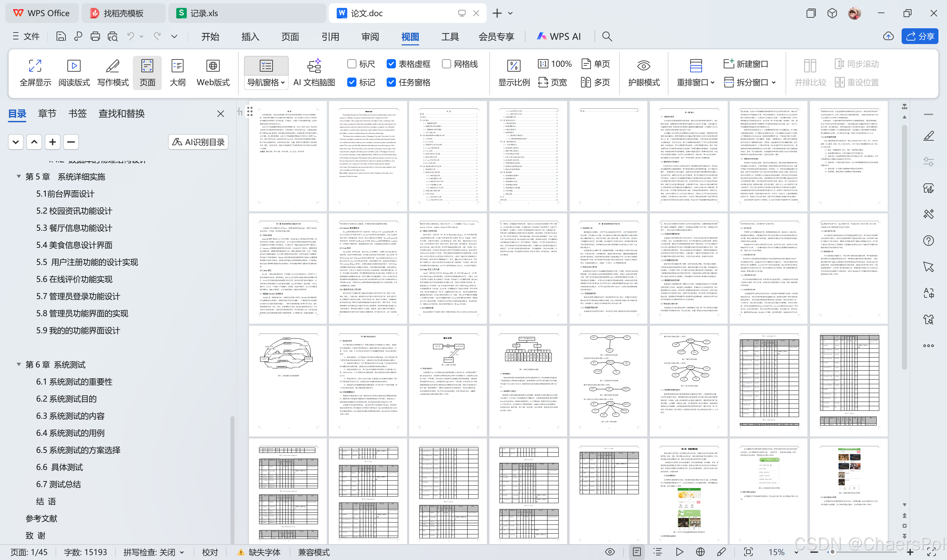This screenshot has width=947, height=560.
Task: Open the 重排窗口 arrange windows dropdown
Action: coord(695,82)
